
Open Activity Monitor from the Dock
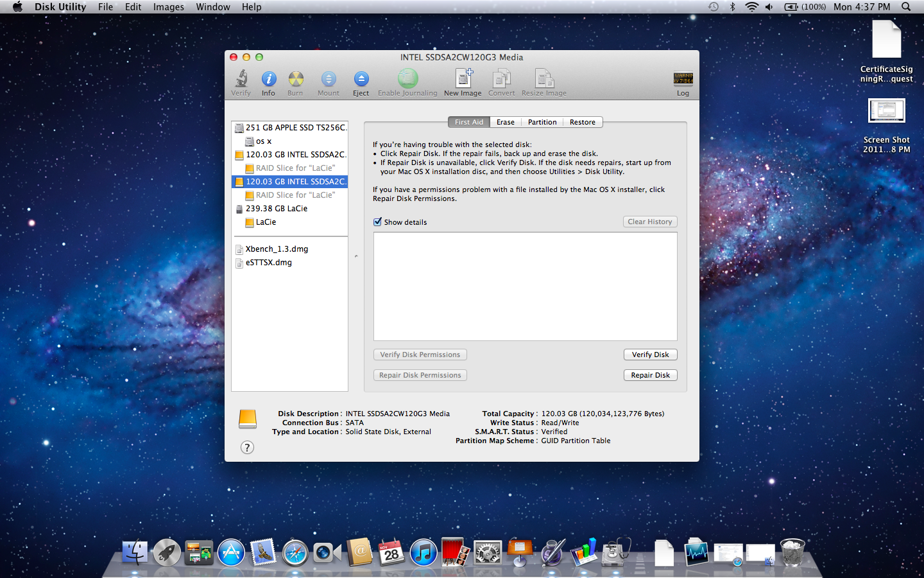tap(696, 552)
